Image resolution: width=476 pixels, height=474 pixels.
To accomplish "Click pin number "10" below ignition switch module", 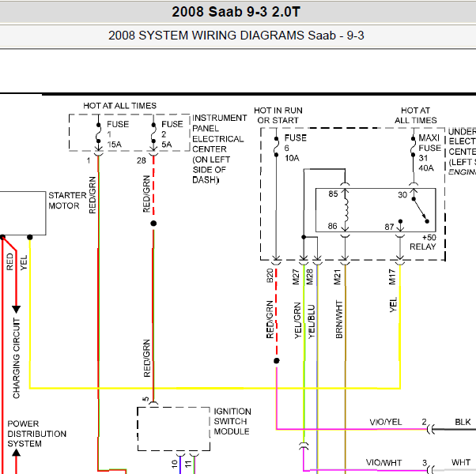I will coord(174,464).
